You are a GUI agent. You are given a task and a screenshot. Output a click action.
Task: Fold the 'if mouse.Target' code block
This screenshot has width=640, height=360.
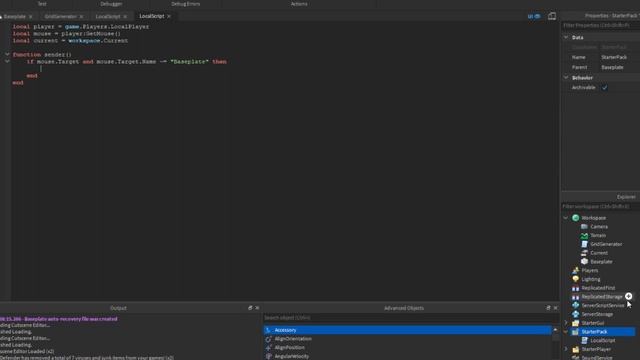point(7,61)
